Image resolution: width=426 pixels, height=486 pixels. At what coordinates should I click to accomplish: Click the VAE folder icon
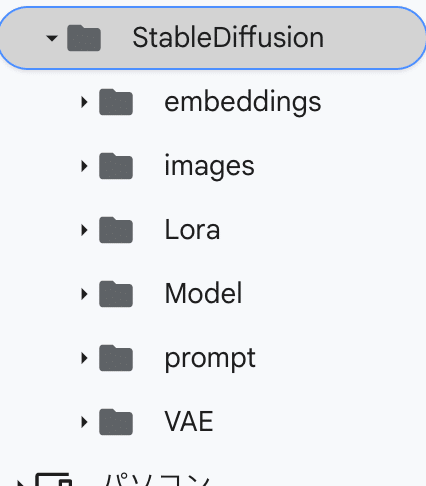[116, 422]
